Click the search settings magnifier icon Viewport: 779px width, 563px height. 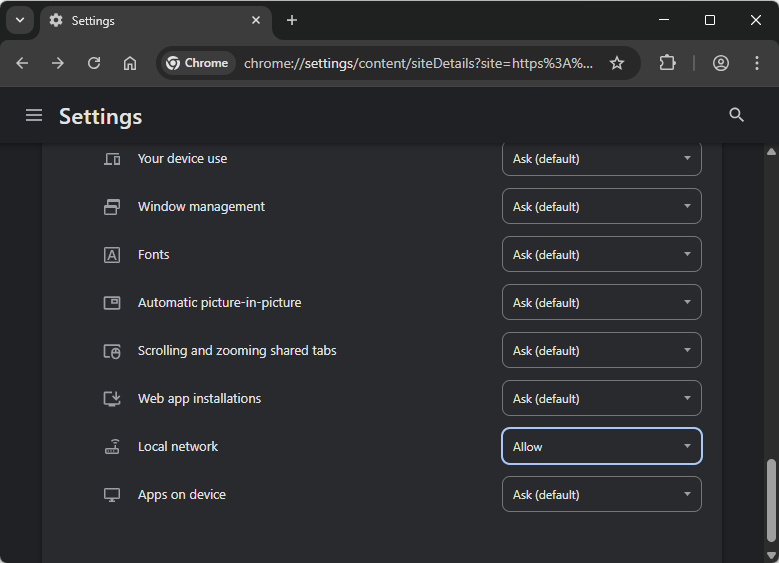point(737,116)
